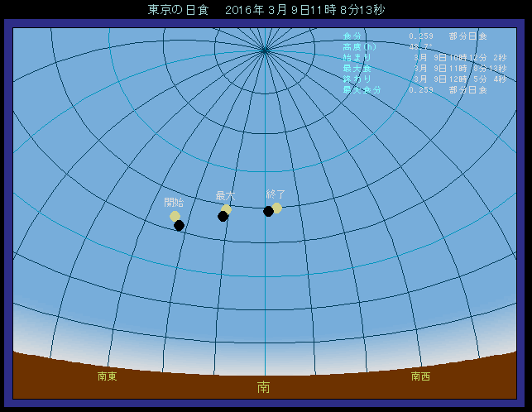Click the zenith point where grid lines converge
Screen dimensions: 532x412
pyautogui.click(x=265, y=50)
